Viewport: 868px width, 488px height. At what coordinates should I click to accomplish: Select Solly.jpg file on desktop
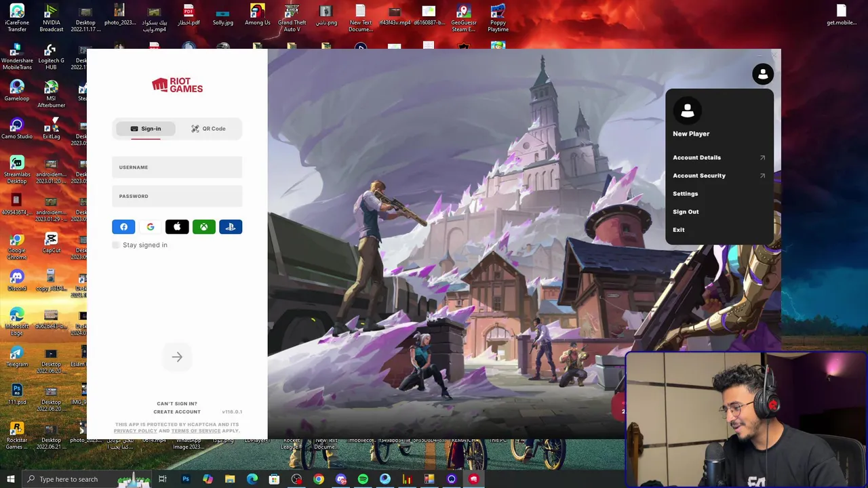click(223, 15)
